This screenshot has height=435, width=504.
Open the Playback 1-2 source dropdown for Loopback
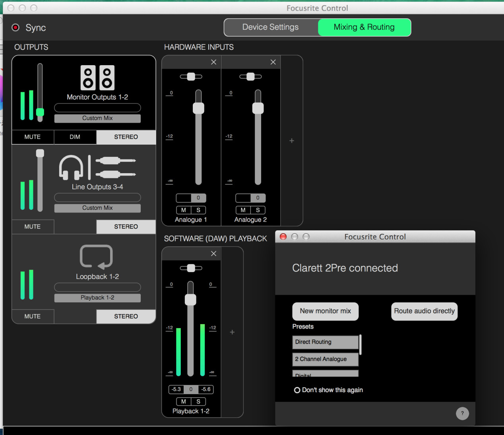pyautogui.click(x=97, y=298)
